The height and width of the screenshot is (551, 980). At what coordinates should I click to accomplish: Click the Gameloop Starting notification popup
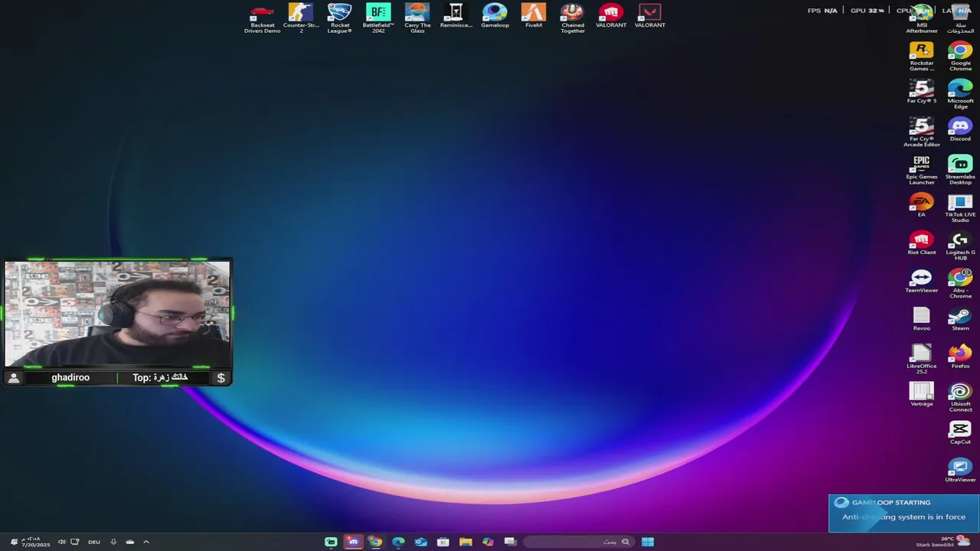[903, 513]
